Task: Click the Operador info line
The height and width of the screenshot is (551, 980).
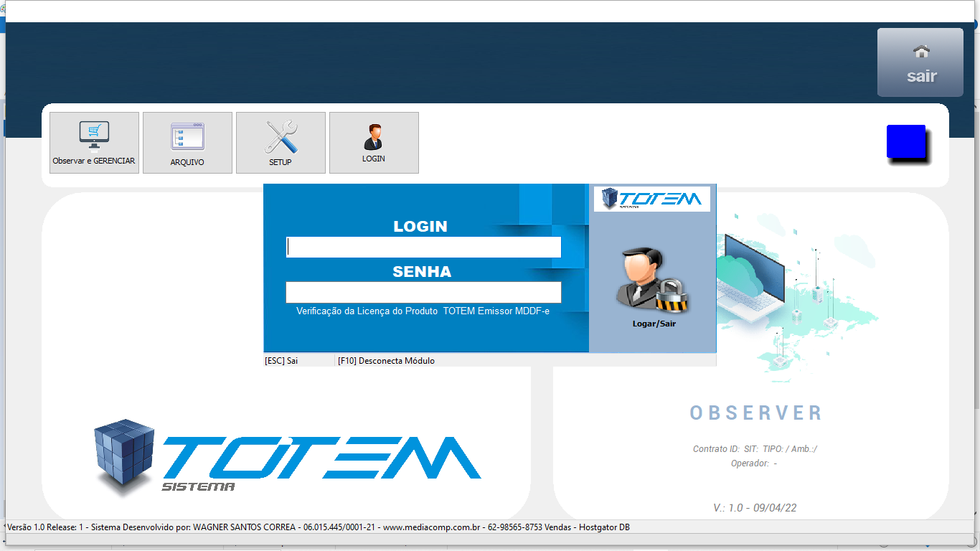Action: (x=753, y=463)
